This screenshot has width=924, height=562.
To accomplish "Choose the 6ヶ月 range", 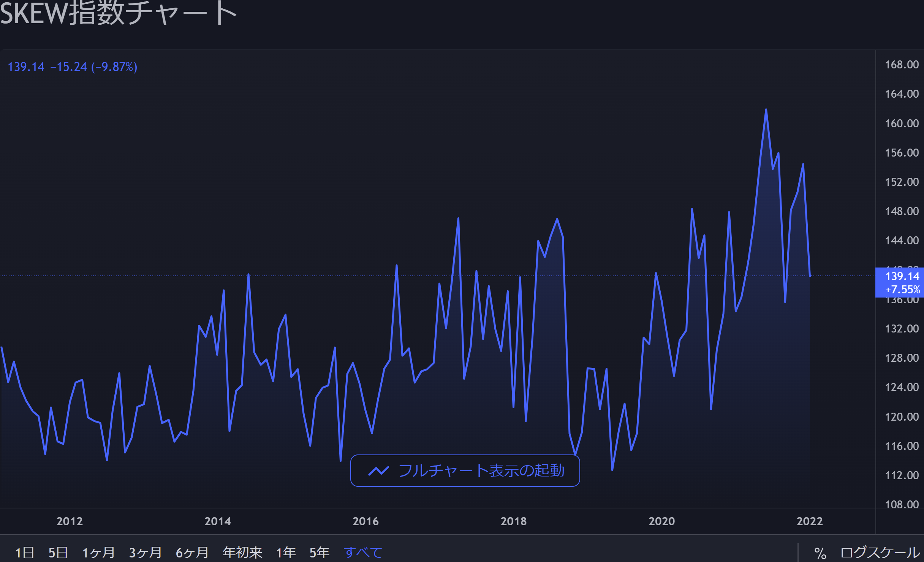I will click(x=192, y=552).
